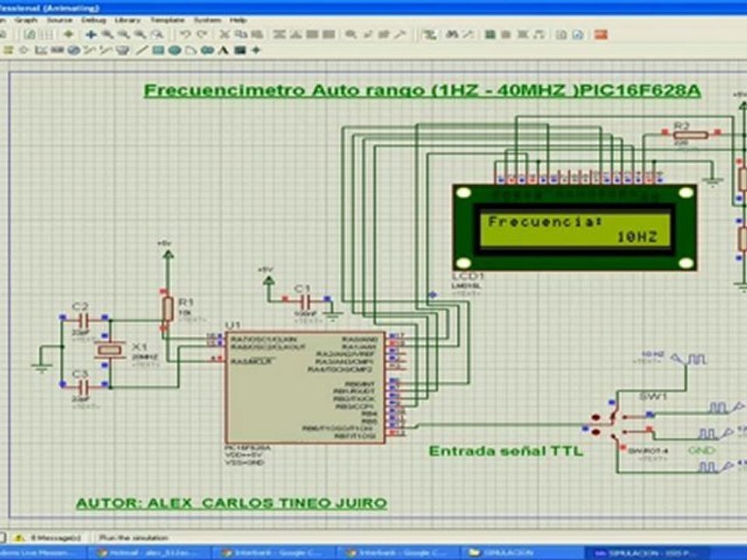Click the Zoom Out magnifier icon

point(124,35)
